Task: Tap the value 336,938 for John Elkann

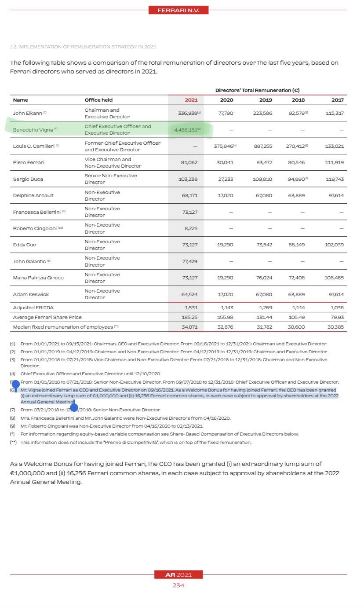Action: tap(188, 113)
